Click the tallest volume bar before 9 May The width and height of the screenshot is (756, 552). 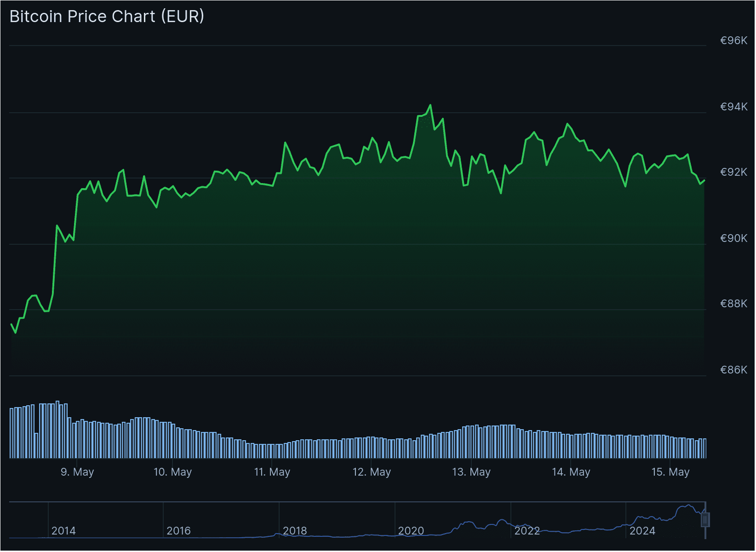coord(57,430)
